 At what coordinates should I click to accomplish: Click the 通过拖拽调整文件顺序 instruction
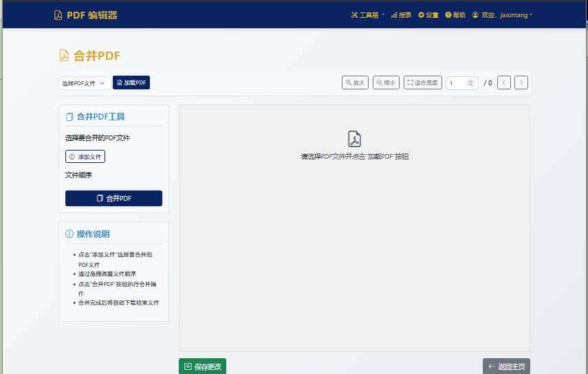click(x=107, y=274)
